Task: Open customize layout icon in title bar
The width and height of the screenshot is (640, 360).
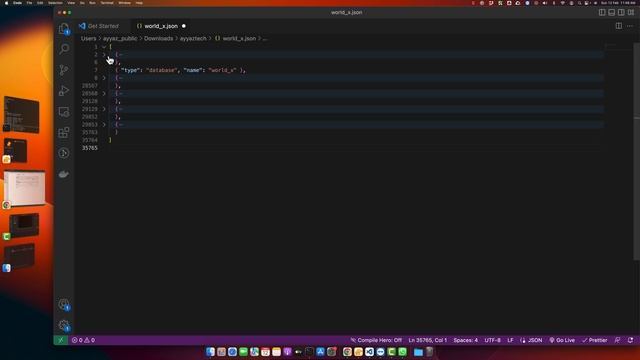Action: point(631,12)
